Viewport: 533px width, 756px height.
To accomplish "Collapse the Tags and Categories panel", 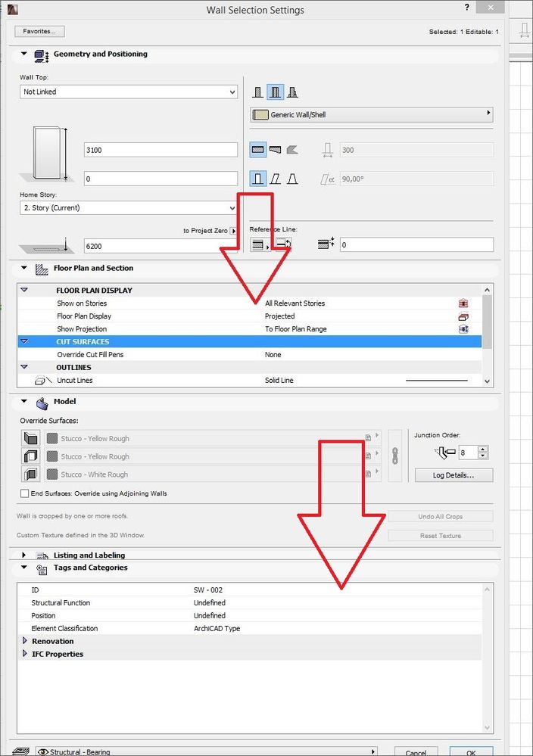I will tap(23, 568).
